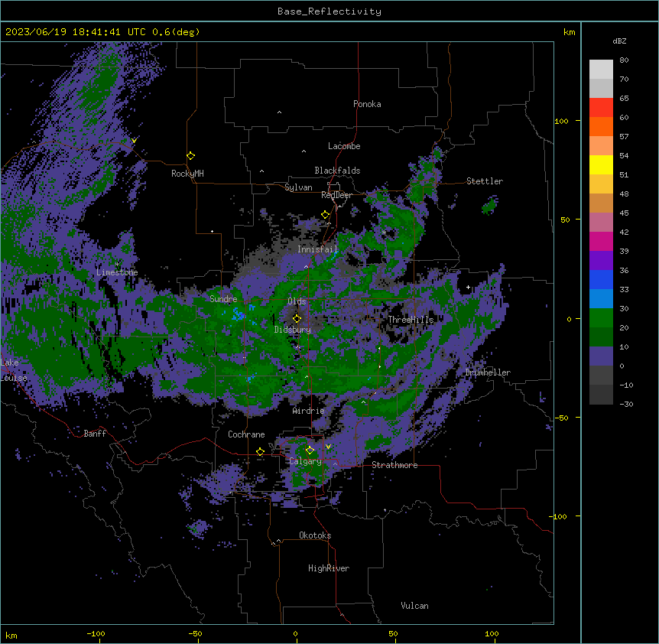659x644 pixels.
Task: Select the RedDeer label
Action: click(336, 195)
